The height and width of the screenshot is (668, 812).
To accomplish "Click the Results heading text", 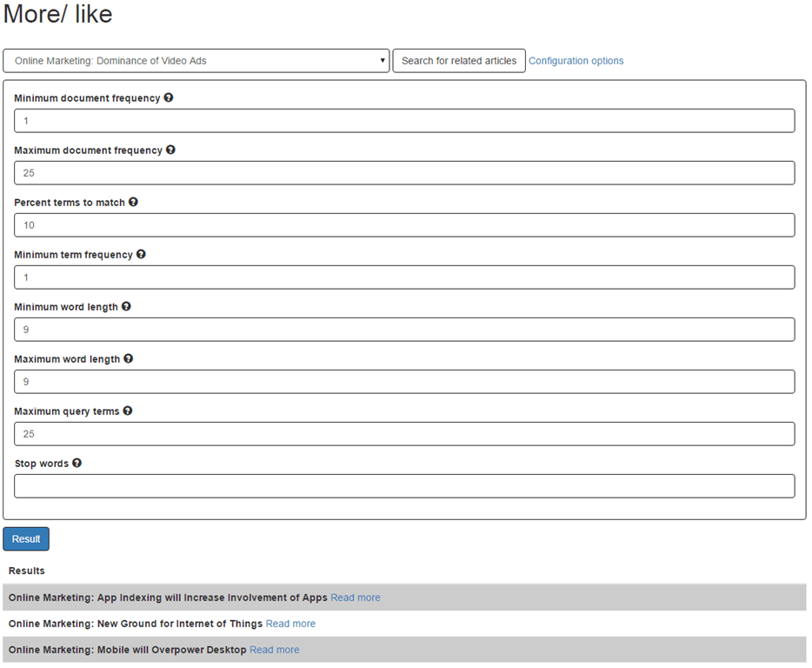I will (x=26, y=571).
